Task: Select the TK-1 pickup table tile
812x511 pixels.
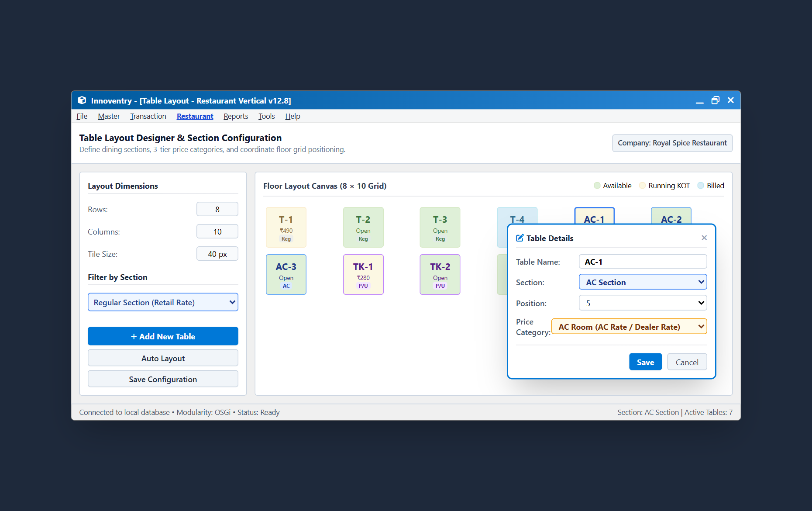Action: click(x=363, y=275)
